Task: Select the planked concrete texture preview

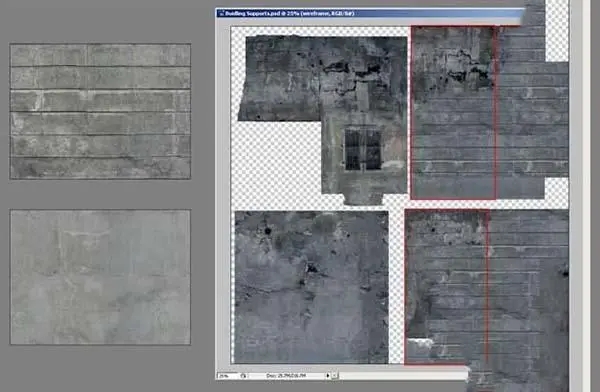Action: tap(100, 111)
